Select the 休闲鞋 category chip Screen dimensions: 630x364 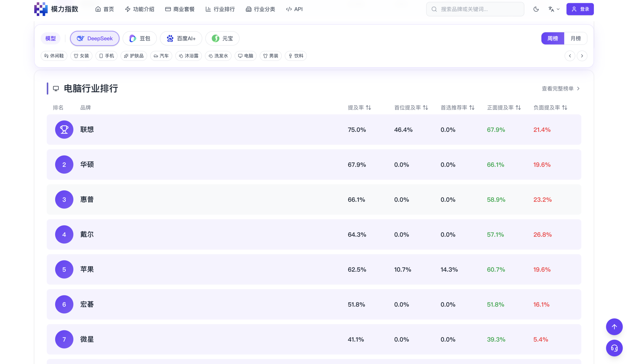point(54,56)
